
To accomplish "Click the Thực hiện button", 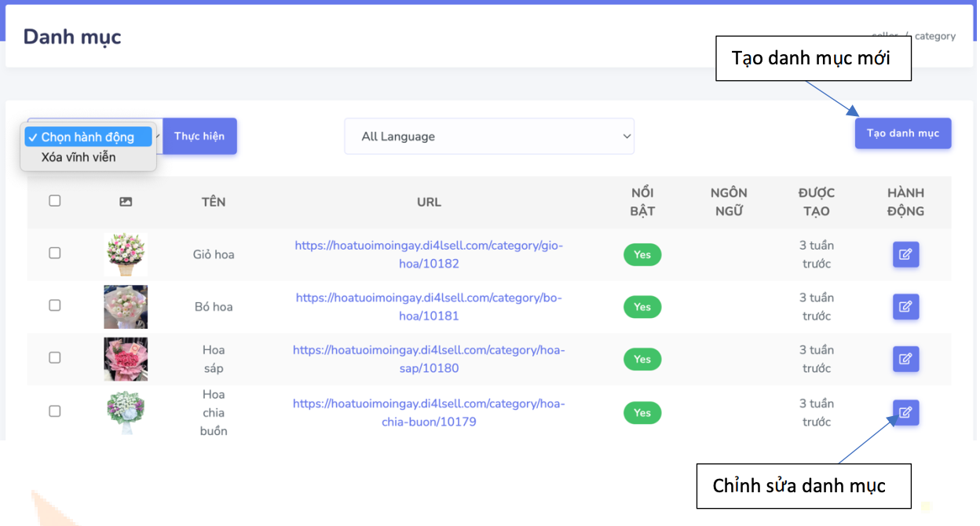I will point(199,137).
